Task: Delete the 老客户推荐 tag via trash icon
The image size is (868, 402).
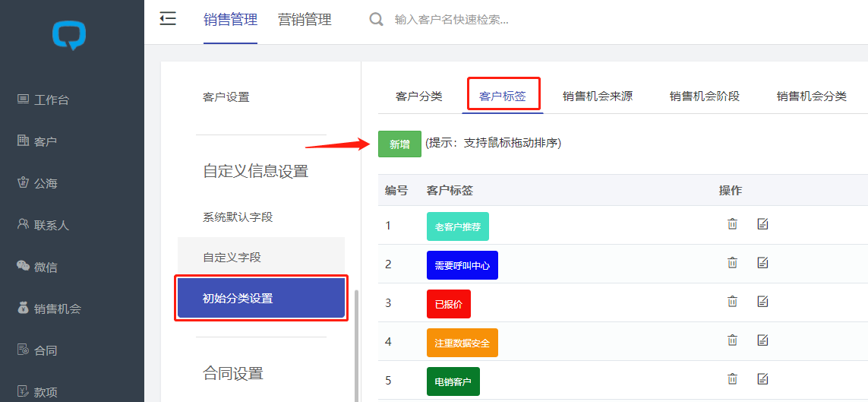Action: click(732, 224)
